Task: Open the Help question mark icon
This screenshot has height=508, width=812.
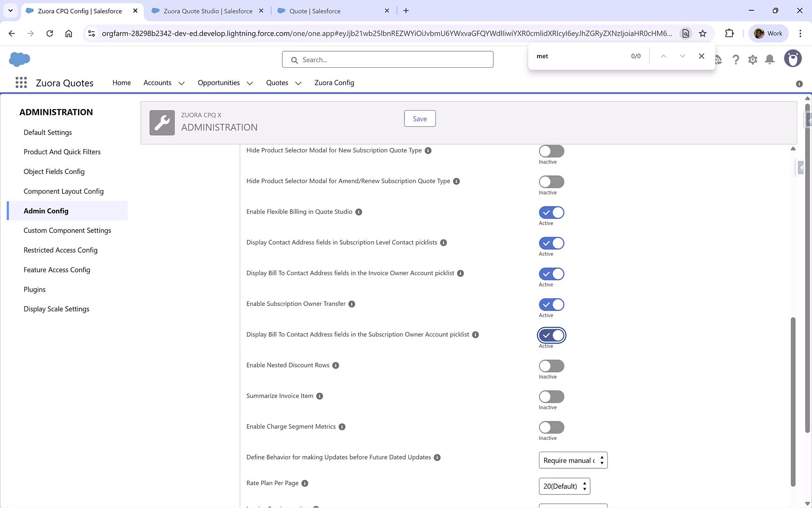Action: point(736,59)
